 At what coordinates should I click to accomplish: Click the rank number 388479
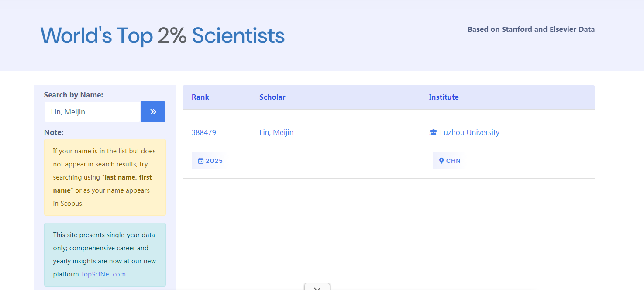[204, 132]
